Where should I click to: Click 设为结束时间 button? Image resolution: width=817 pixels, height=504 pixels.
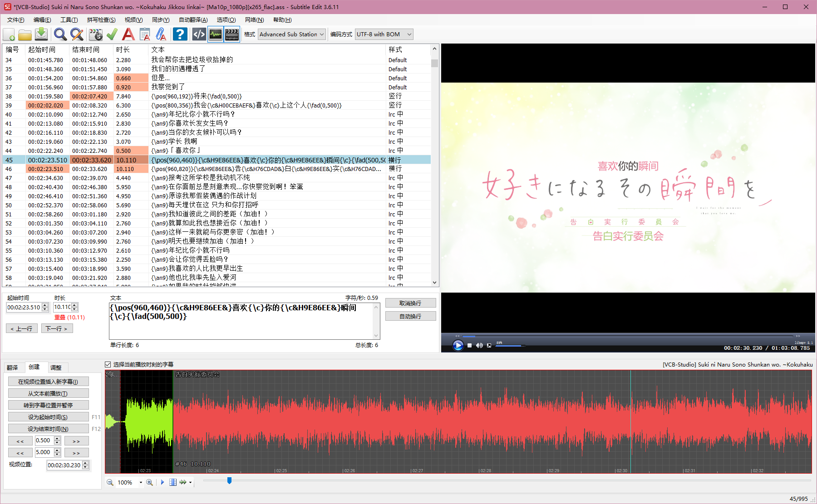click(48, 429)
